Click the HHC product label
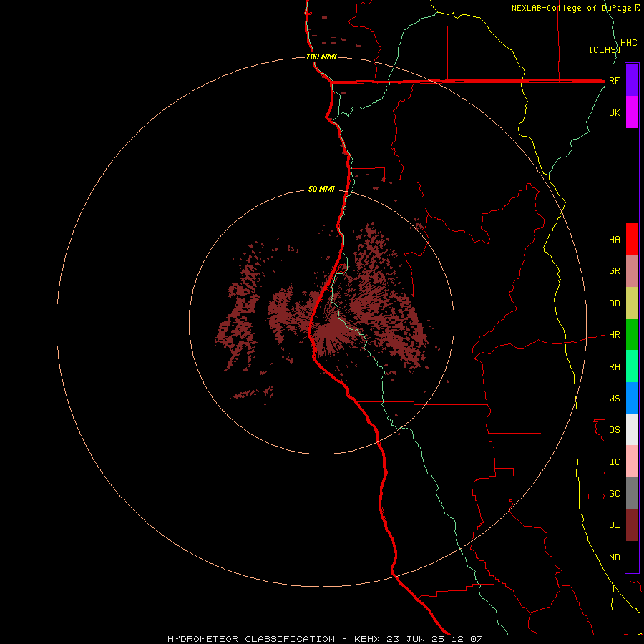The width and height of the screenshot is (644, 644). click(628, 43)
